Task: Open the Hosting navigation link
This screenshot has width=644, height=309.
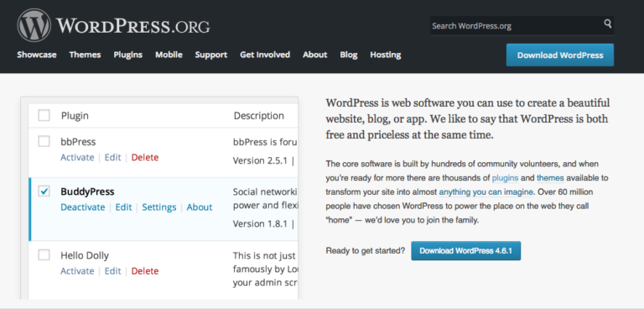Action: [385, 55]
